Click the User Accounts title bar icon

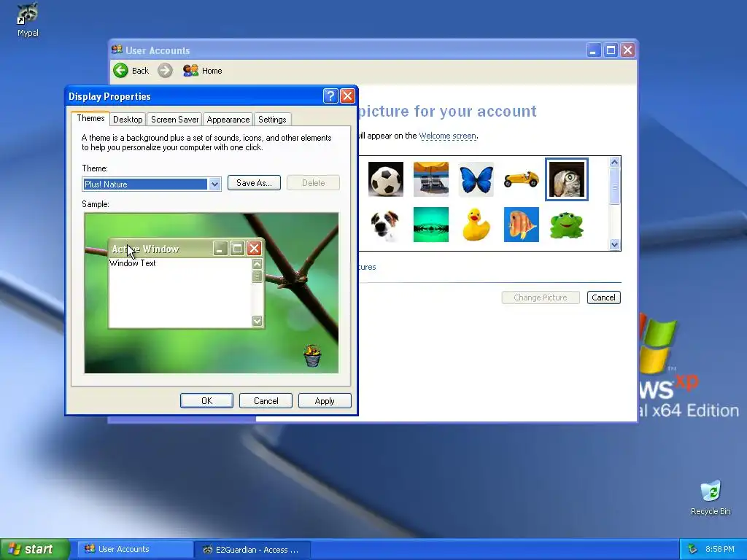pyautogui.click(x=117, y=50)
